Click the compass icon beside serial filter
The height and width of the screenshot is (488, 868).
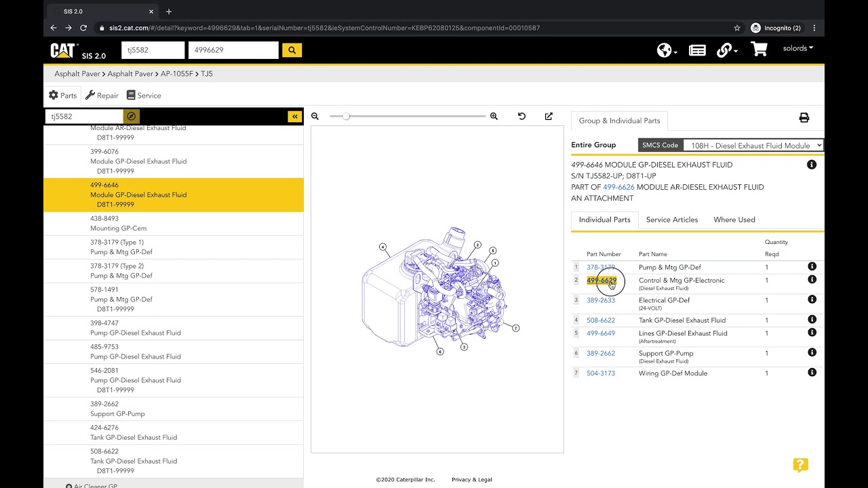(x=132, y=117)
